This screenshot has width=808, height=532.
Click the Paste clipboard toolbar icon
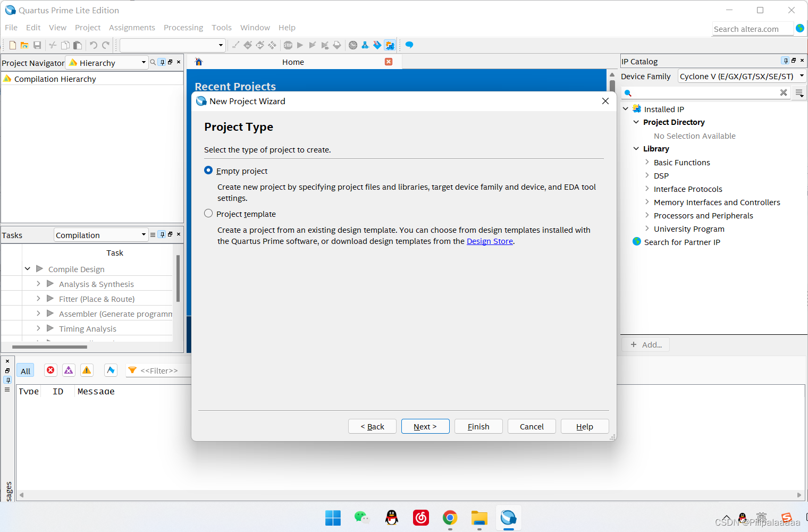point(78,45)
